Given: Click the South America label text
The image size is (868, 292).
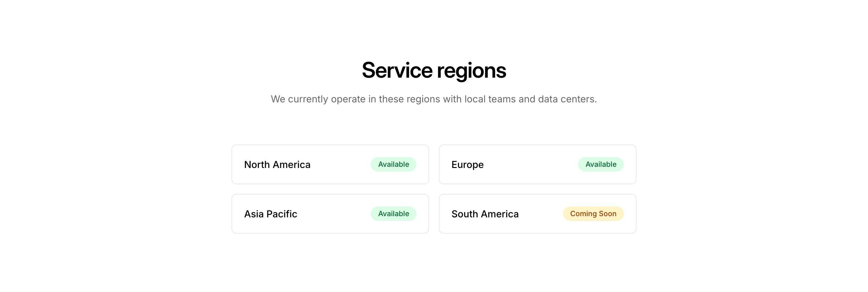Looking at the screenshot, I should 485,214.
